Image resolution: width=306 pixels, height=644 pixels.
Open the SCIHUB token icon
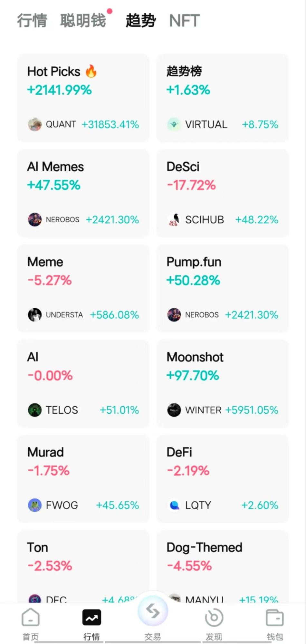click(x=174, y=220)
